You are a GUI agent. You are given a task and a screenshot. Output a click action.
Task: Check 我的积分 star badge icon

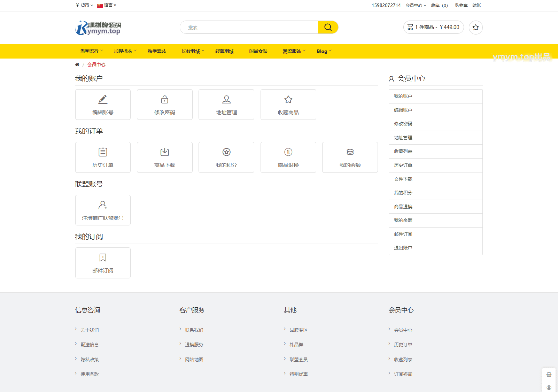226,152
